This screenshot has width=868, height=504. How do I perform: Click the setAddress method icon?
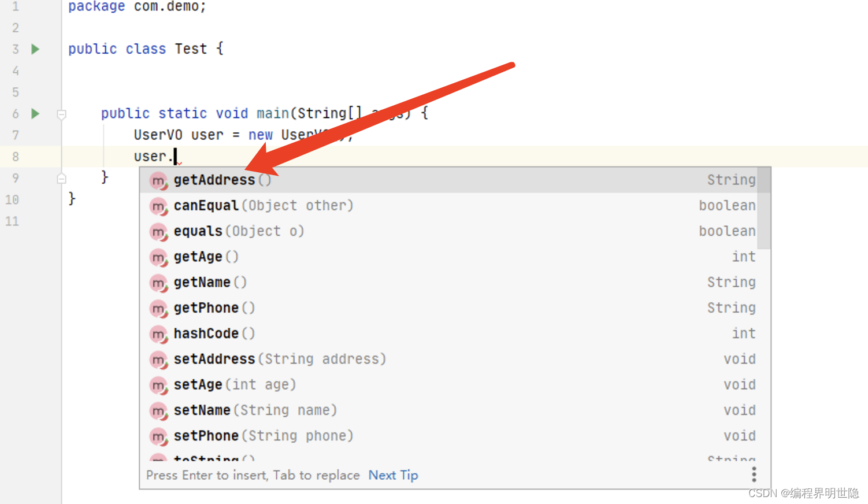point(158,360)
